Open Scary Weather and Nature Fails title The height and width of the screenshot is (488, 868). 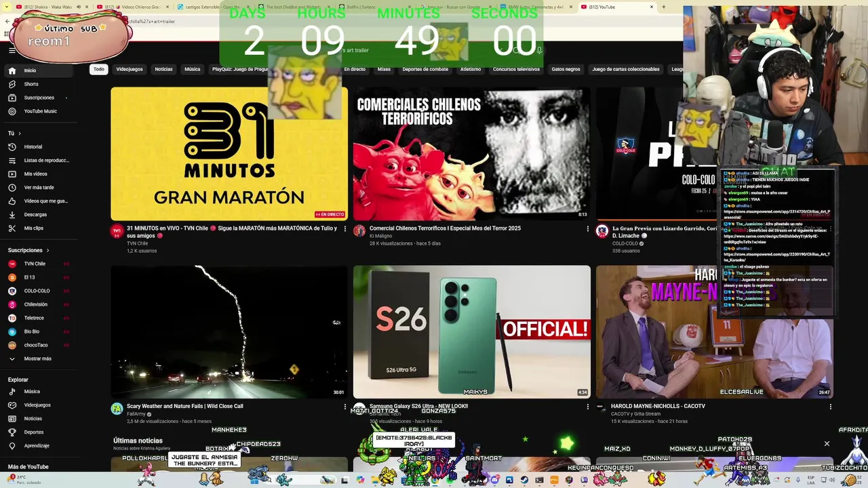(x=184, y=406)
